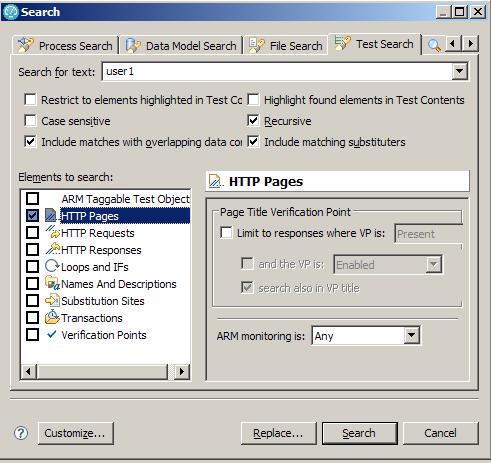Expand the Search for text history dropdown
Screen dimensions: 491x463
pos(459,71)
